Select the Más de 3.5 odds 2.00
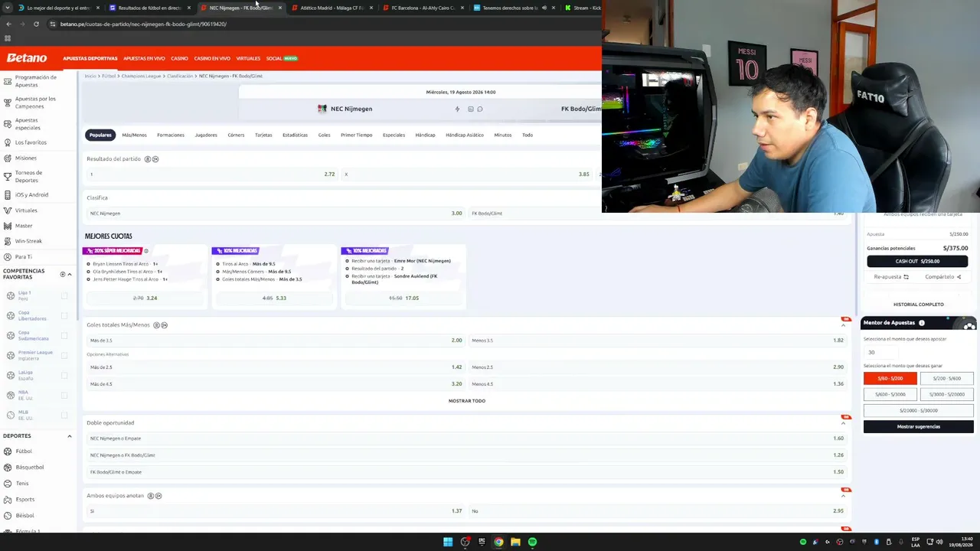 point(276,341)
